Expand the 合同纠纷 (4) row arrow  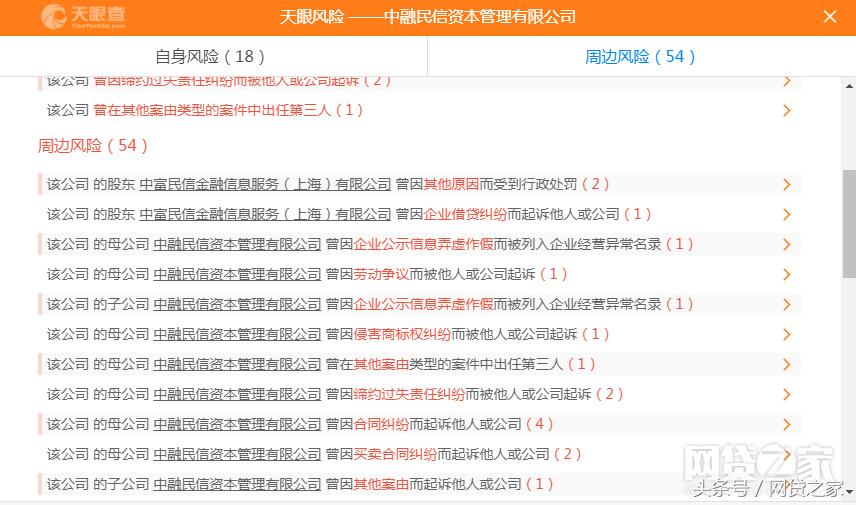(x=786, y=425)
